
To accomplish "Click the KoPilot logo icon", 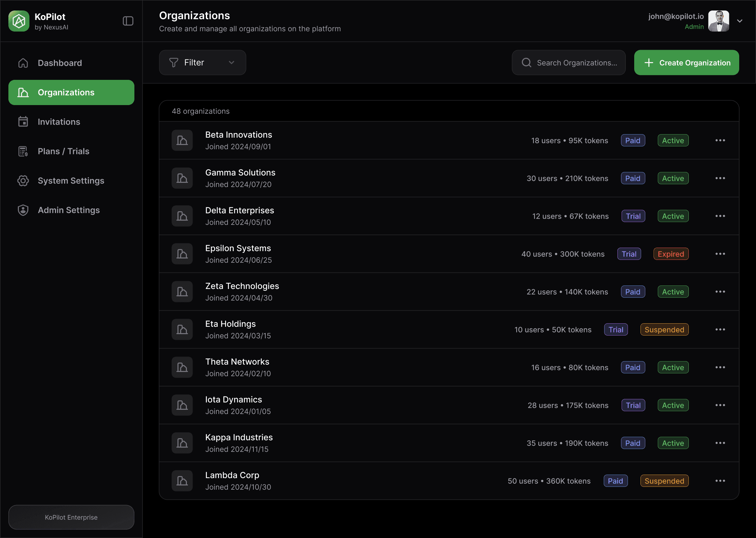I will click(19, 21).
